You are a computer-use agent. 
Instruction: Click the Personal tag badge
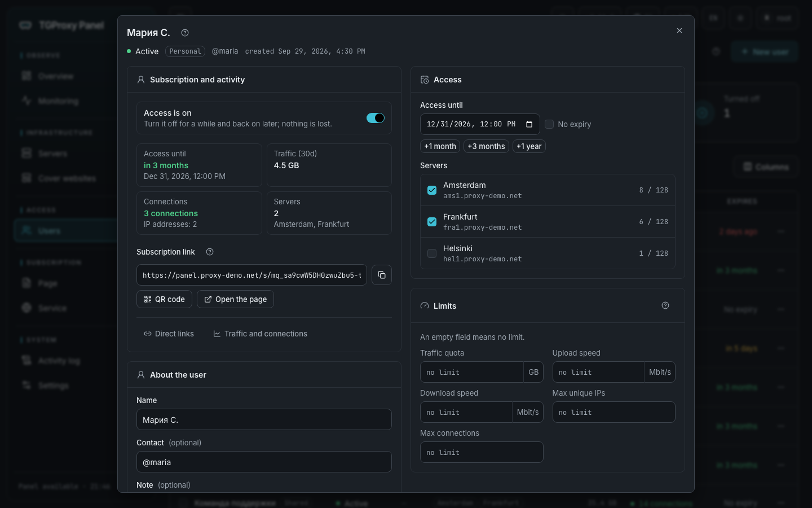185,51
